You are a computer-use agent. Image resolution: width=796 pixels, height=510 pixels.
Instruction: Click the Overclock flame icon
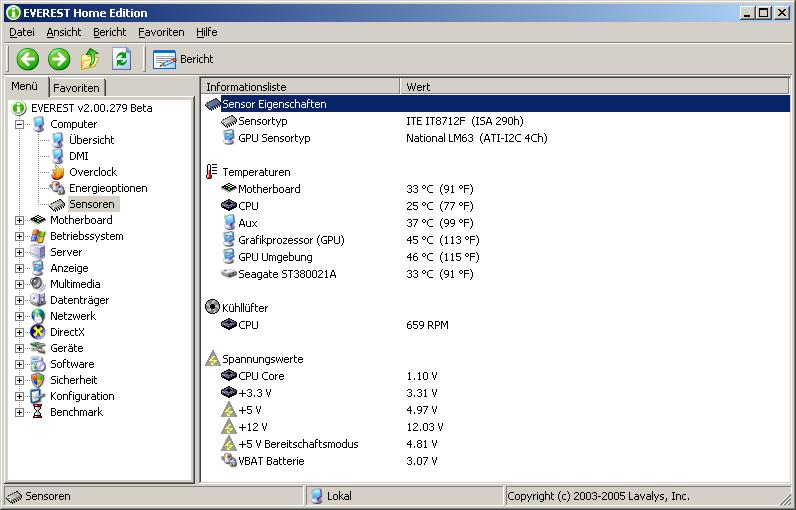(57, 172)
